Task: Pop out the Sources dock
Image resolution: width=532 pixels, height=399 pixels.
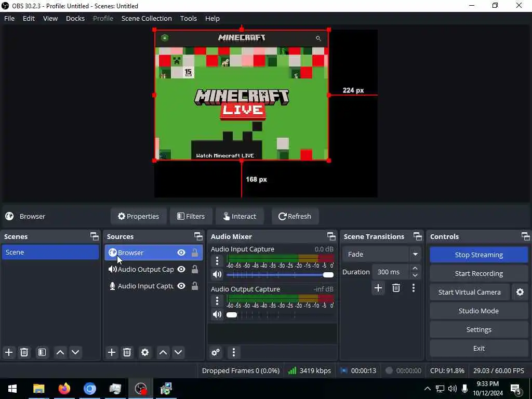Action: [198, 236]
